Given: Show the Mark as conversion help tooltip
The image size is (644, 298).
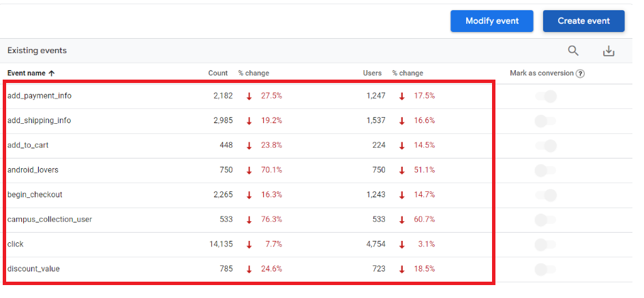Looking at the screenshot, I should click(580, 73).
